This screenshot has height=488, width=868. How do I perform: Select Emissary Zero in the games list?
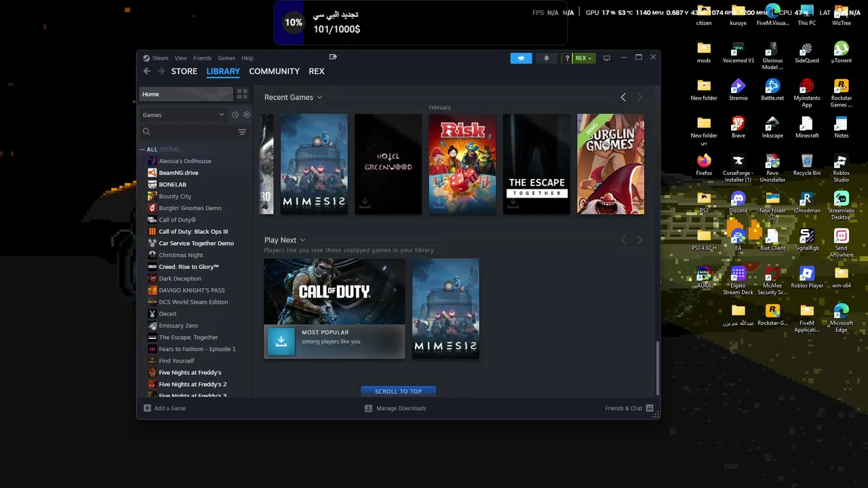pyautogui.click(x=178, y=325)
